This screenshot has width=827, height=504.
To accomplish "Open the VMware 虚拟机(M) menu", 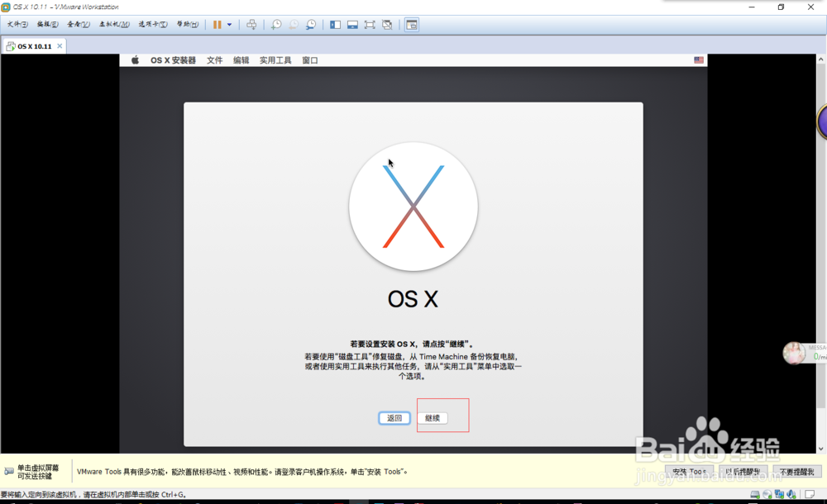I will click(114, 24).
